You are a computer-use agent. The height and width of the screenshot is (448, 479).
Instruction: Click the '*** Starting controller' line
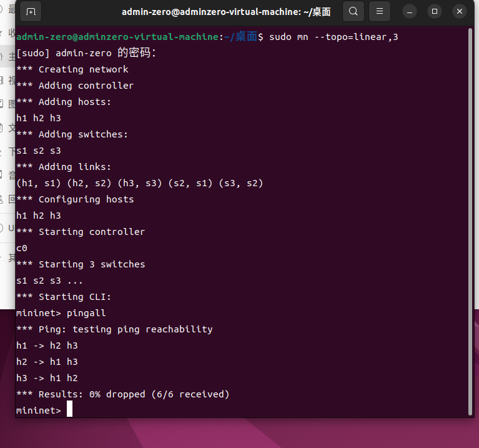point(81,232)
